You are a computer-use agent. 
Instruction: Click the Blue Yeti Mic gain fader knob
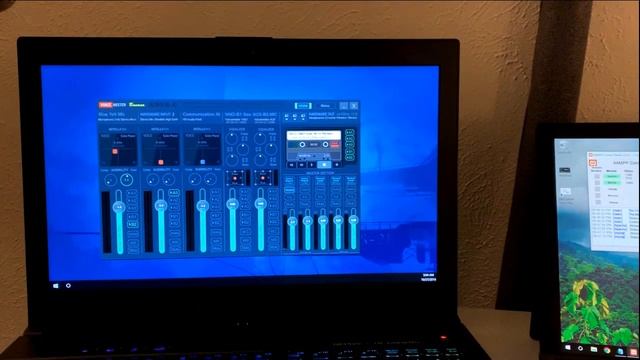tap(119, 207)
